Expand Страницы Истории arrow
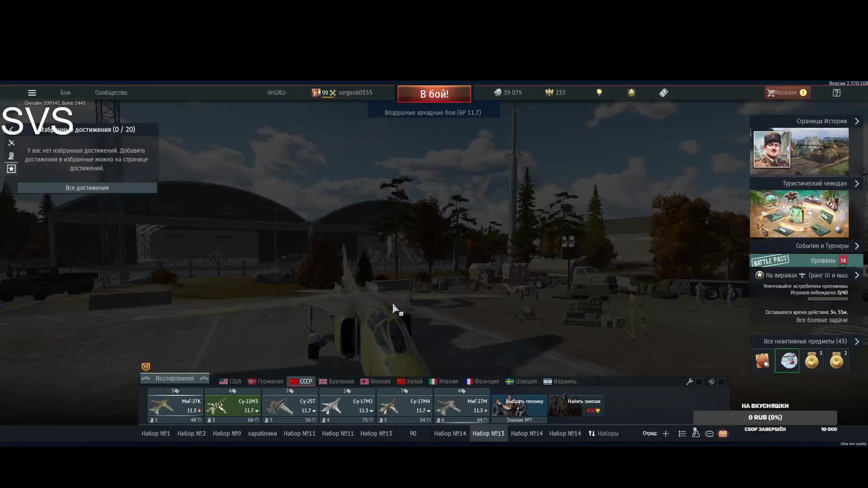The height and width of the screenshot is (488, 868). [857, 121]
